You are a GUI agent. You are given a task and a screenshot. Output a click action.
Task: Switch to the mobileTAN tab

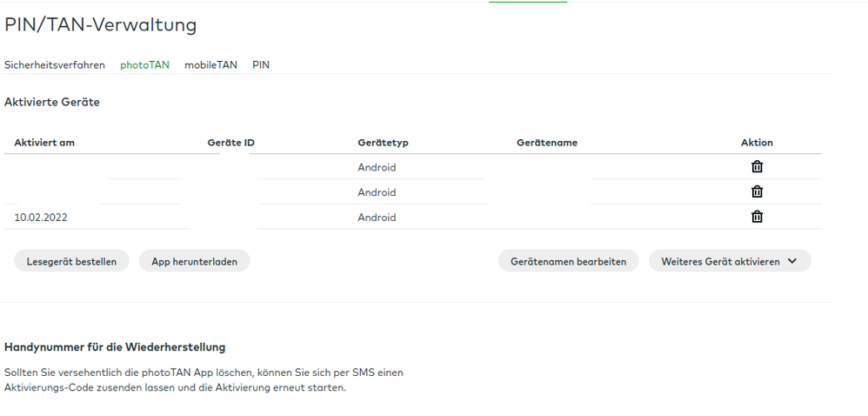[210, 65]
